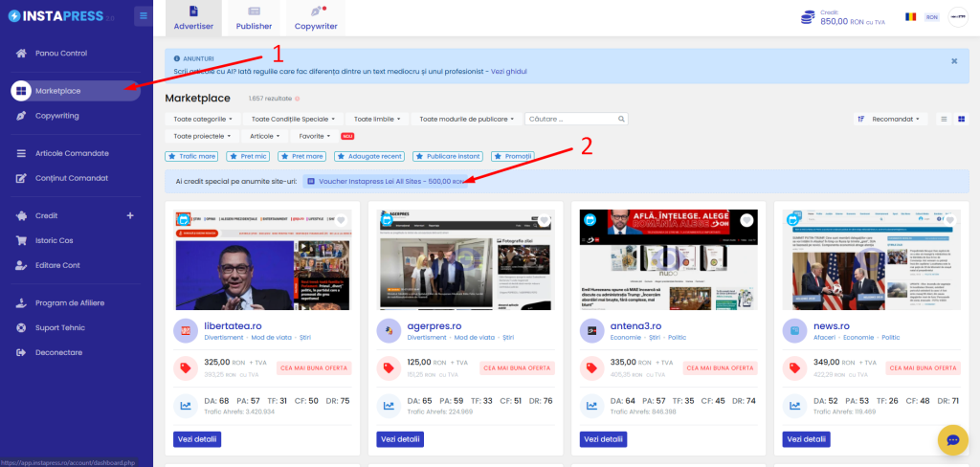Switch to the Publisher tab
This screenshot has width=980, height=467.
tap(254, 18)
